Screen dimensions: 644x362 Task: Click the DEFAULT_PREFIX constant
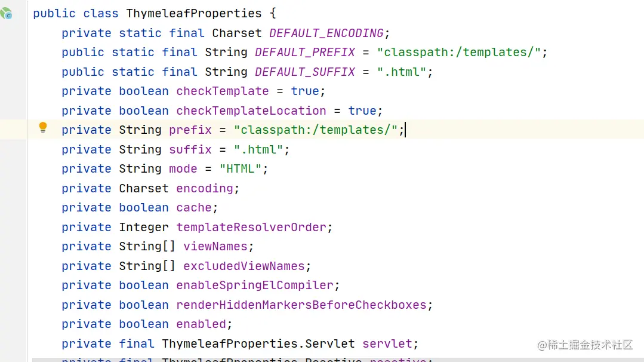(x=305, y=52)
